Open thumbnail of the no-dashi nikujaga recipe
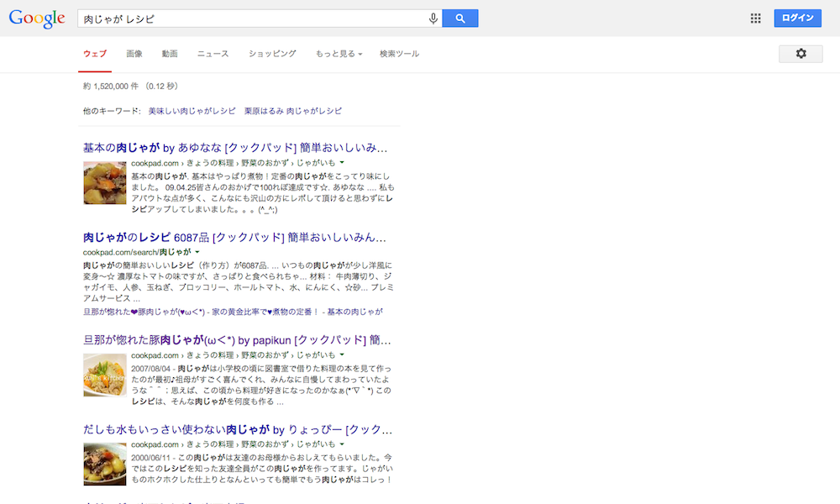 click(105, 464)
